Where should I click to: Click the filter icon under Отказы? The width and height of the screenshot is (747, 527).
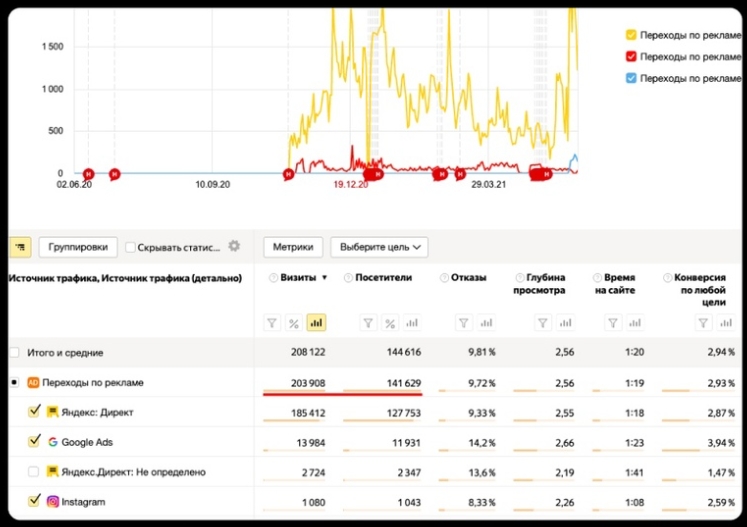point(464,323)
